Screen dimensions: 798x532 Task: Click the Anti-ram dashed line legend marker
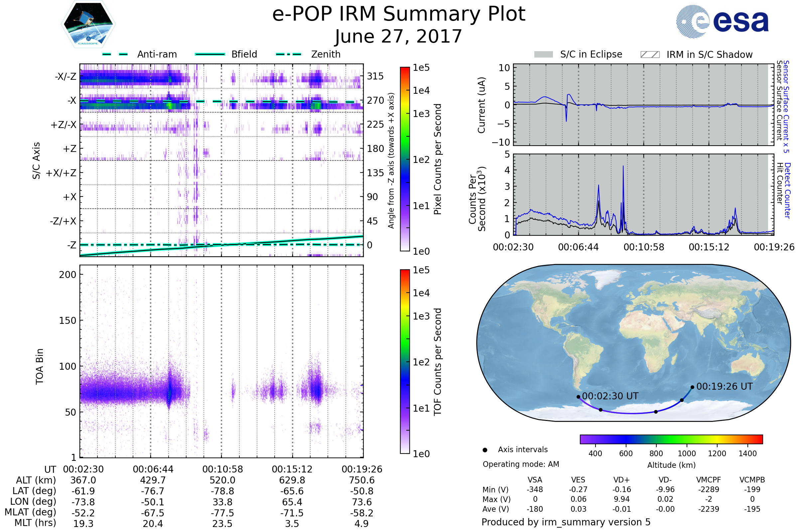pyautogui.click(x=115, y=54)
